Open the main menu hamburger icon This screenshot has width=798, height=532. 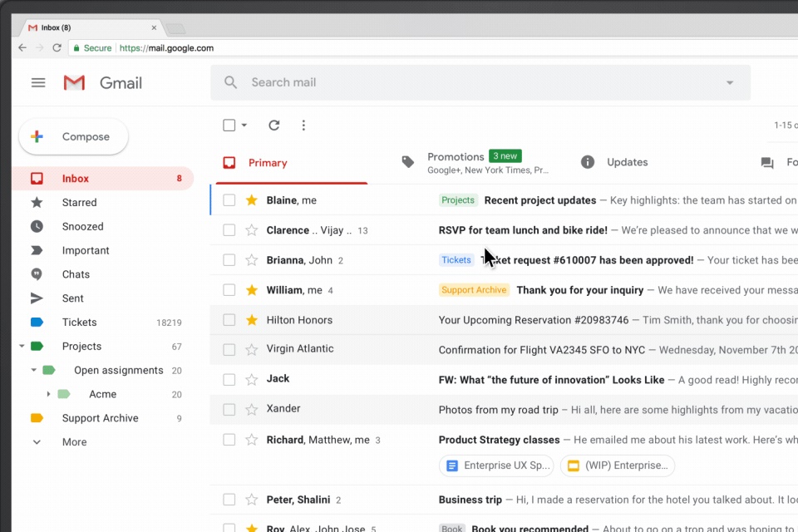pyautogui.click(x=38, y=82)
